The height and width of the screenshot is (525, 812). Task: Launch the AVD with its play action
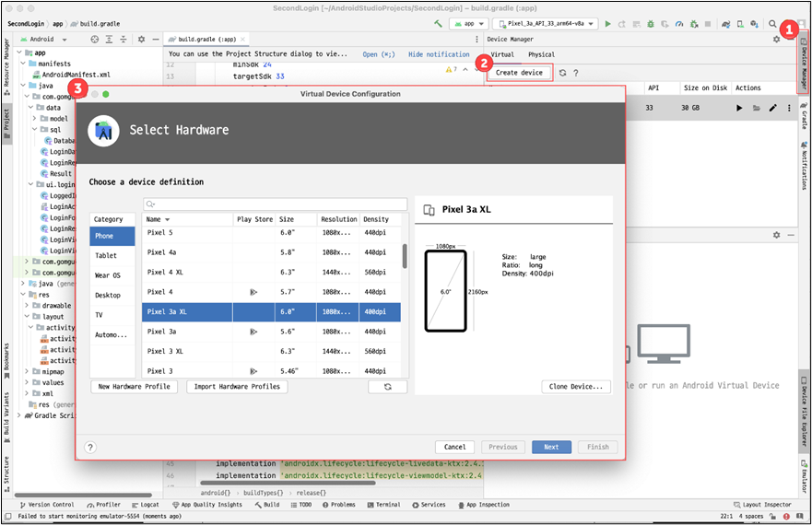pyautogui.click(x=739, y=108)
